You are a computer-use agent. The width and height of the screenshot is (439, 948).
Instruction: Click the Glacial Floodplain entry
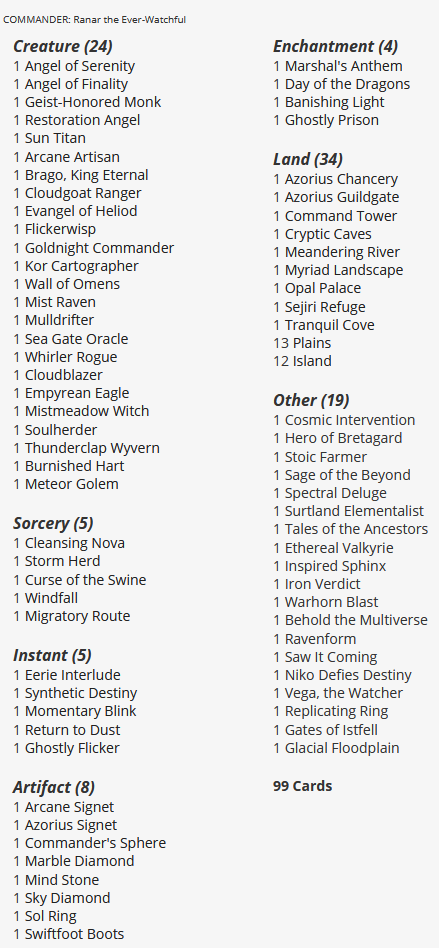(342, 748)
